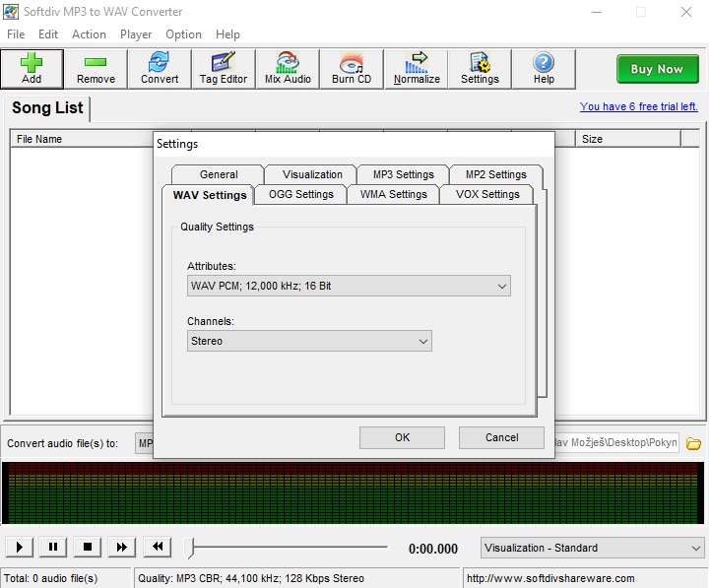Viewport: 711px width, 588px height.
Task: Open the Mix Audio tool
Action: point(288,69)
